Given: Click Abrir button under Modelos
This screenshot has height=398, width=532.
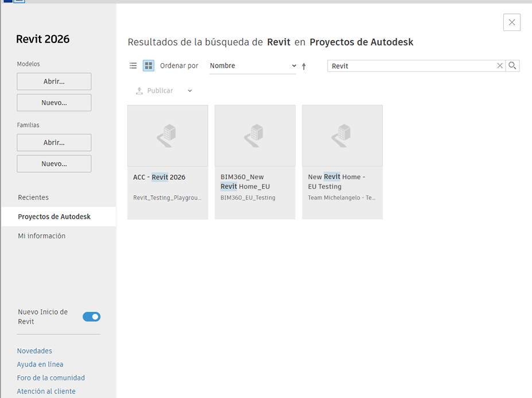Looking at the screenshot, I should 54,82.
